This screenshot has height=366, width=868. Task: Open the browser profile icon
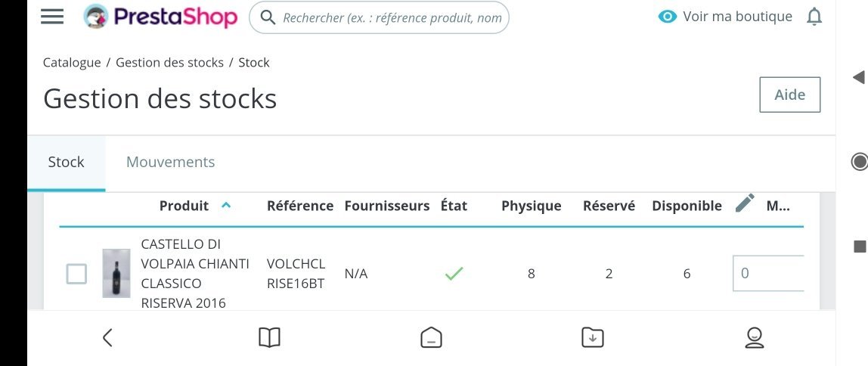click(x=754, y=337)
